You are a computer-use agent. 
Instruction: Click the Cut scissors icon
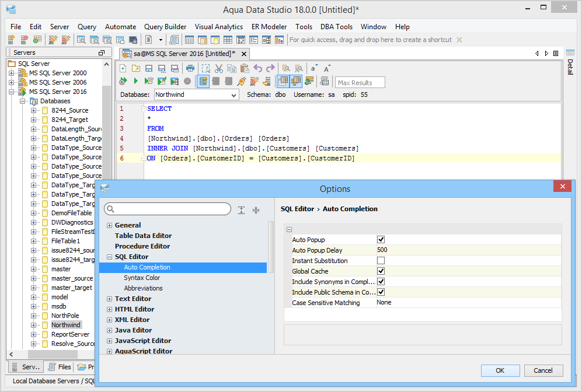pos(219,68)
